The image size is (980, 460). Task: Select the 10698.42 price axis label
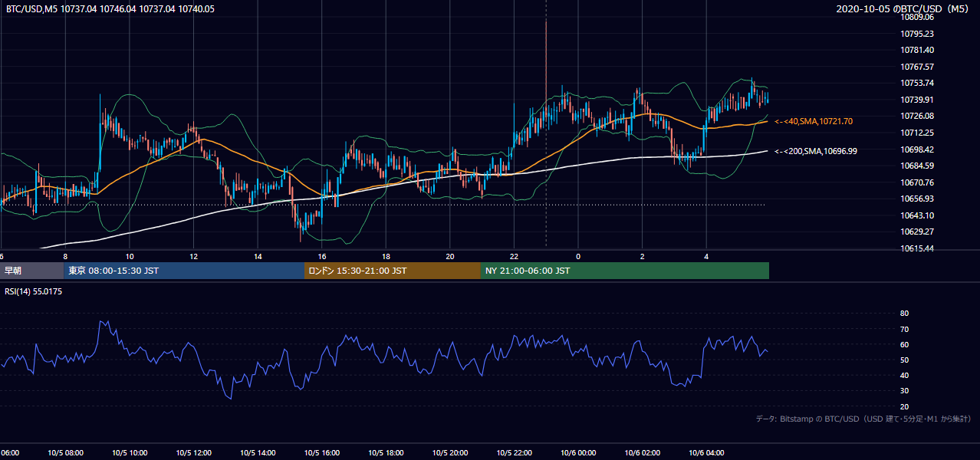pyautogui.click(x=917, y=149)
